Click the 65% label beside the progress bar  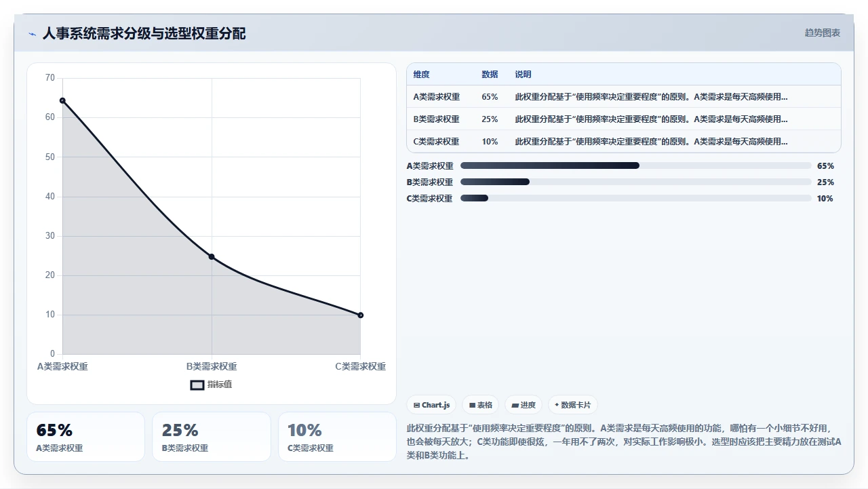(825, 166)
